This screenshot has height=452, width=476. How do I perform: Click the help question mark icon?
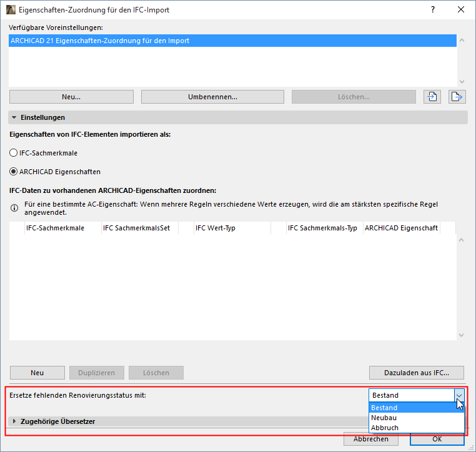click(x=433, y=10)
